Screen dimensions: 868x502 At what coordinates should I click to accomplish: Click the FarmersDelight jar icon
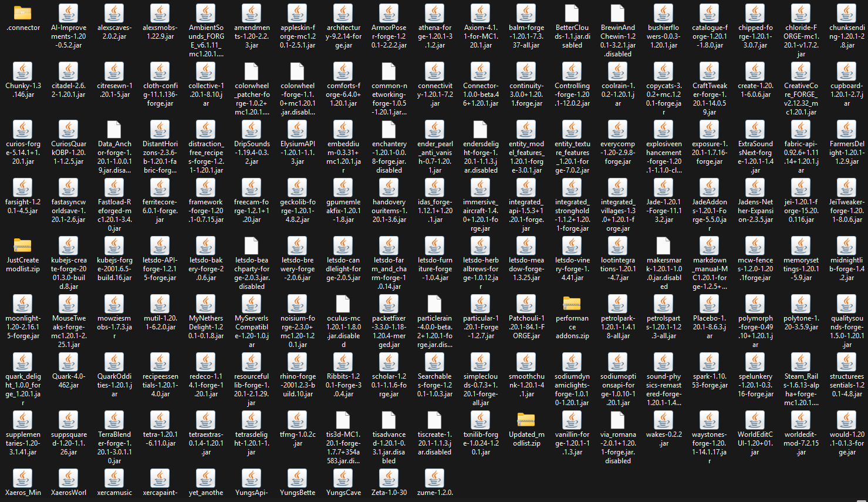(x=846, y=129)
